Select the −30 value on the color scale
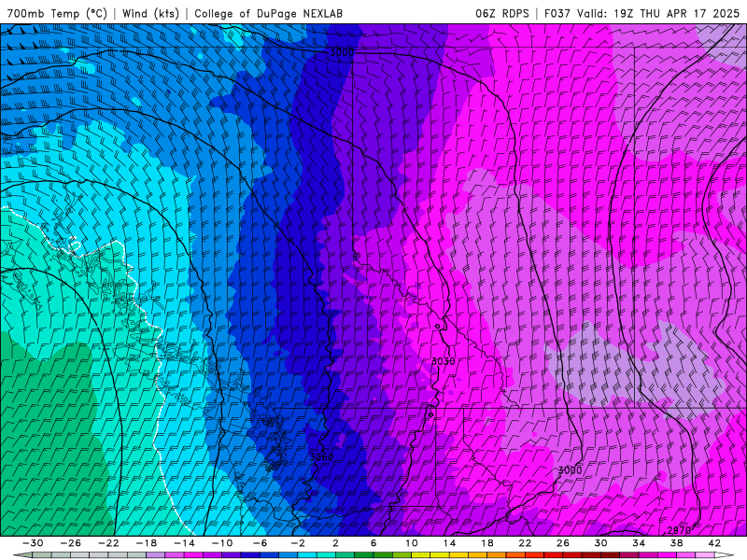The image size is (747, 560). (x=33, y=543)
